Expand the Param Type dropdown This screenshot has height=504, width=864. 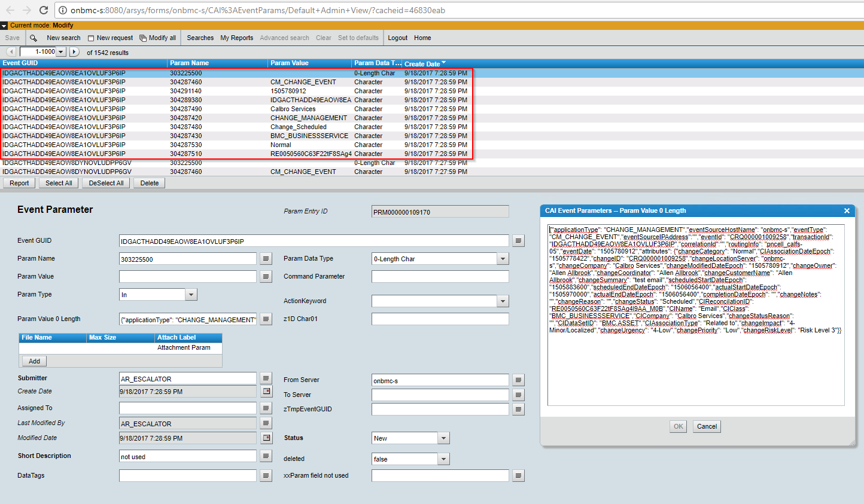point(191,295)
